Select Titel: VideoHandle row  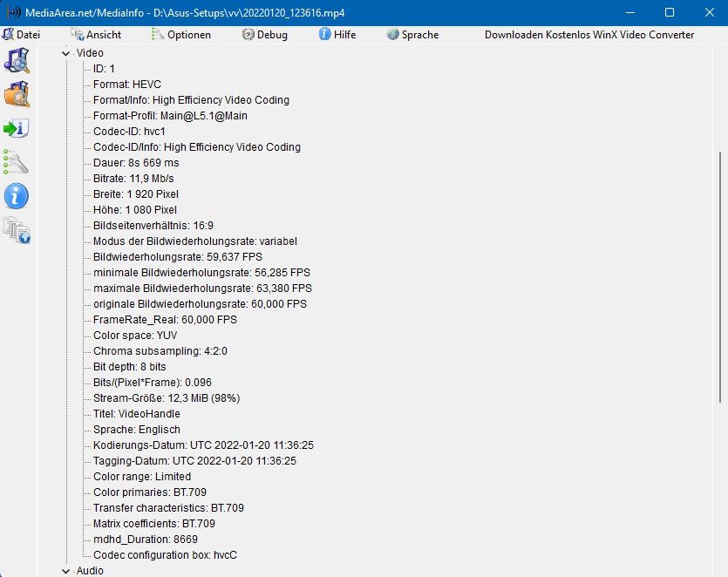[x=137, y=414]
